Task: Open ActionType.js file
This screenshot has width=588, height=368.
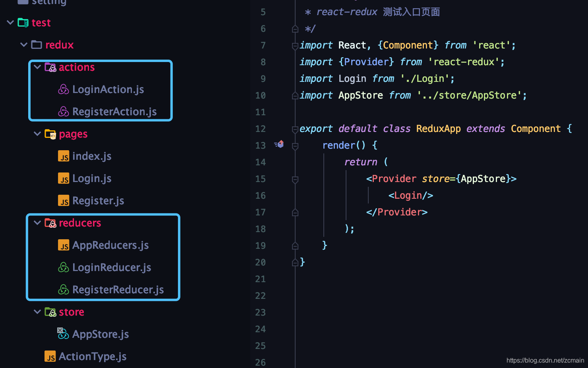Action: coord(93,356)
